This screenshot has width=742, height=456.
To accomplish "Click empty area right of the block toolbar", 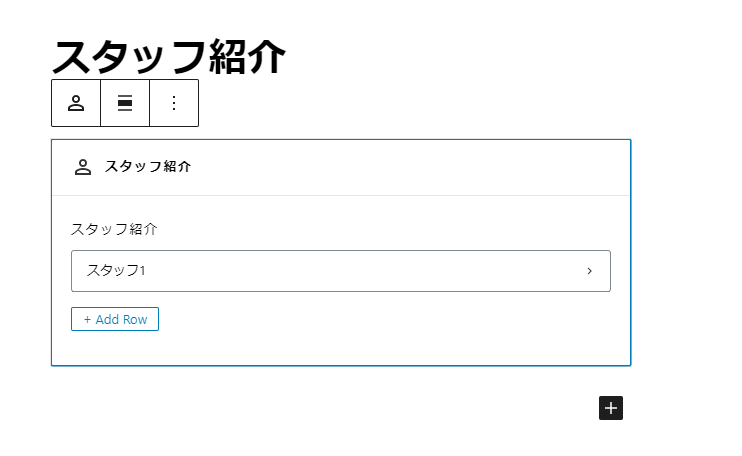I will pyautogui.click(x=420, y=103).
